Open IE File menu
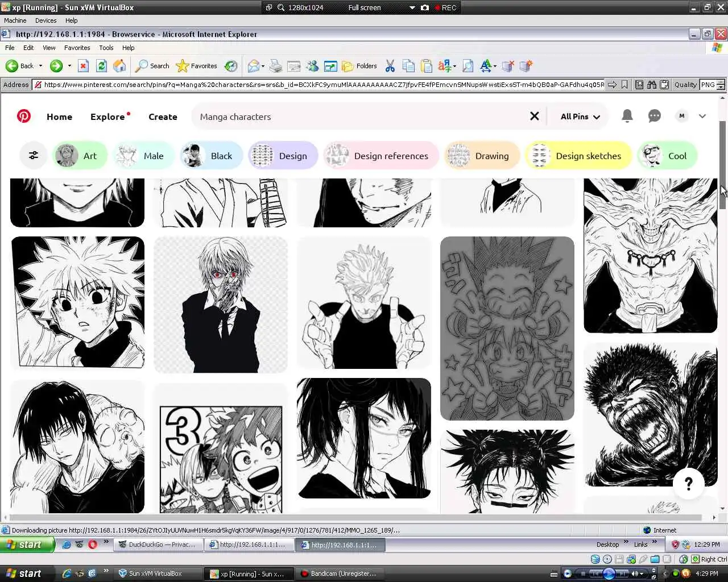Screen dimensions: 728x582 click(10, 48)
